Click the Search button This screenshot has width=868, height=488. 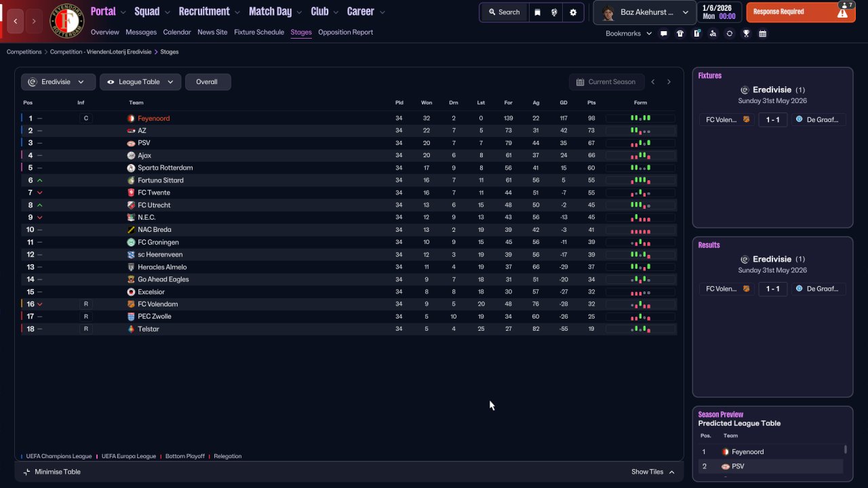coord(504,12)
